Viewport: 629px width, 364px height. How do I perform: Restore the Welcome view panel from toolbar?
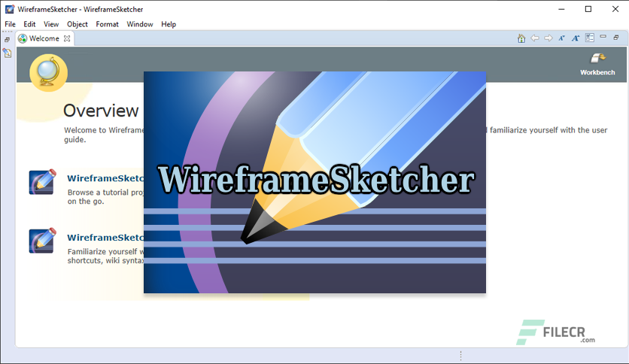[x=616, y=38]
